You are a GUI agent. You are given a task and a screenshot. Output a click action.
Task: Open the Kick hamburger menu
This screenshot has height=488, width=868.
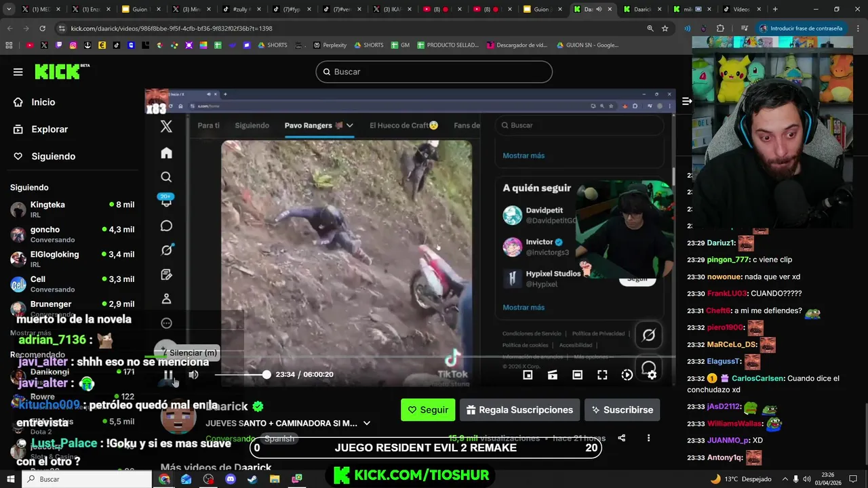pos(18,72)
